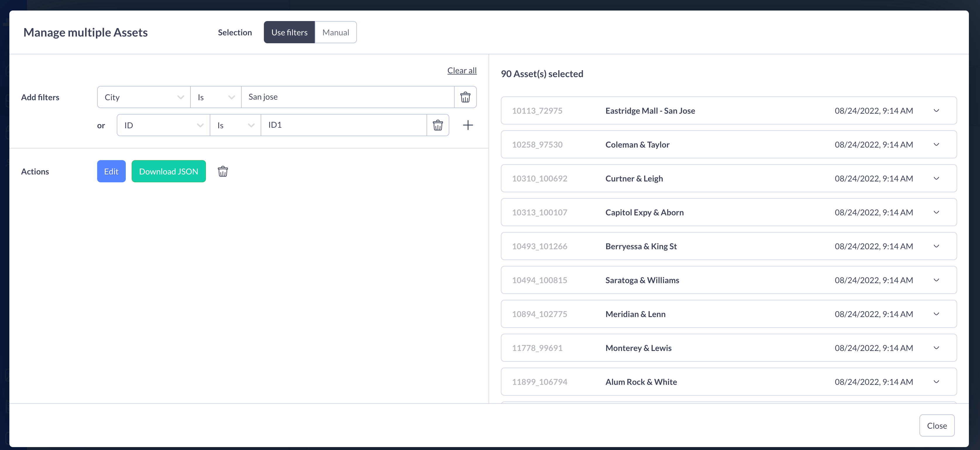Expand Eastridge Mall - San Jose asset
Screen dimensions: 980x450
pyautogui.click(x=936, y=110)
